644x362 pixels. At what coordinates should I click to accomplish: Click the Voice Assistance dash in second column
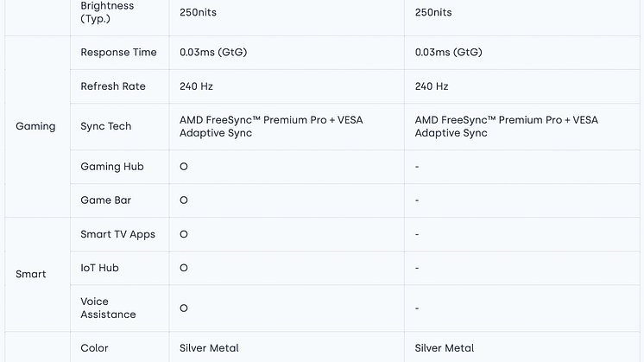417,308
